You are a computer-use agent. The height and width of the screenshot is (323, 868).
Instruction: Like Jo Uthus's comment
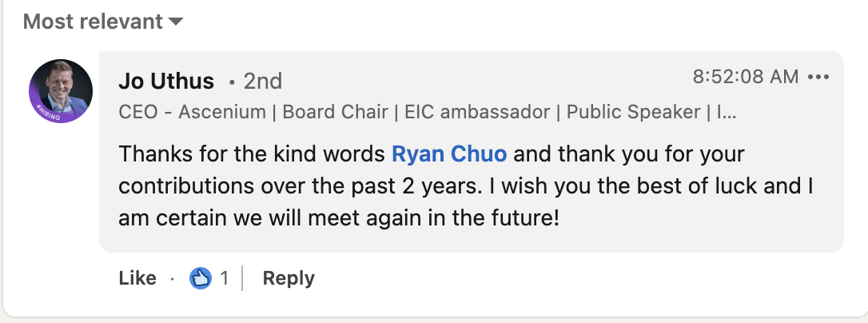(137, 278)
